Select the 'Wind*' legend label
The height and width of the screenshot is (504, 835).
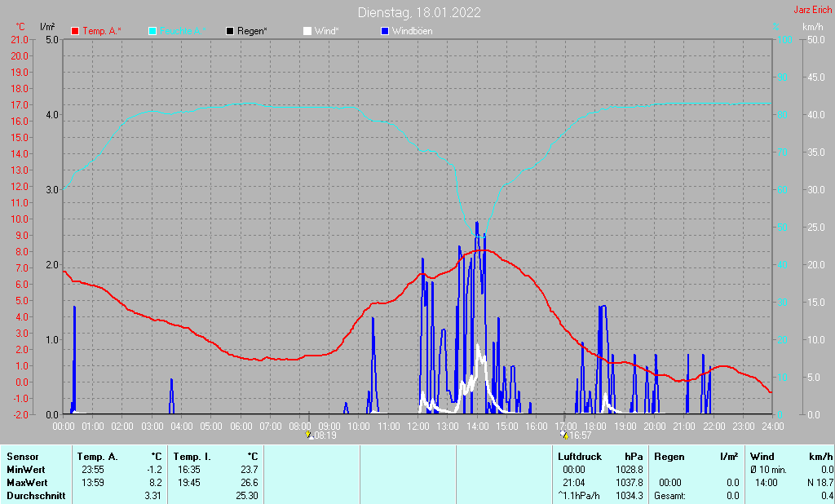326,31
